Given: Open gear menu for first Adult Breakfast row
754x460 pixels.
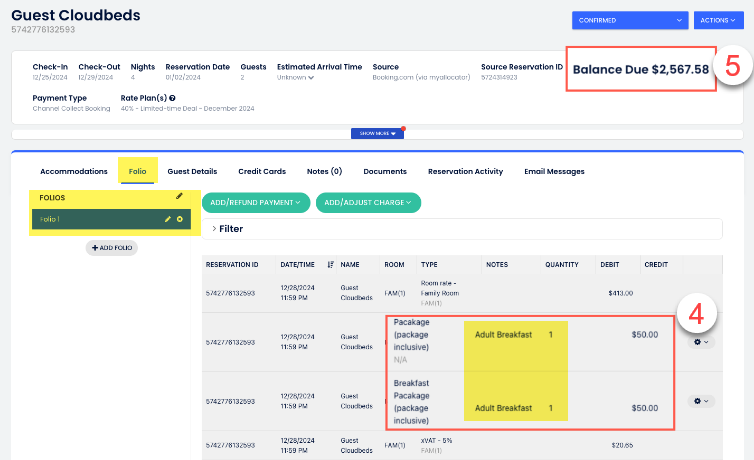Looking at the screenshot, I should [701, 342].
